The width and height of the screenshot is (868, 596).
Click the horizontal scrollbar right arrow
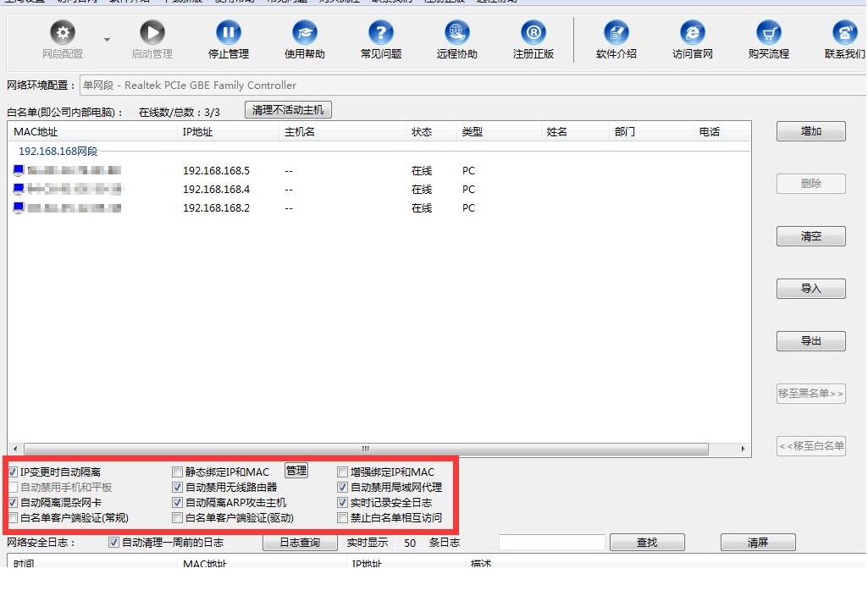click(743, 449)
